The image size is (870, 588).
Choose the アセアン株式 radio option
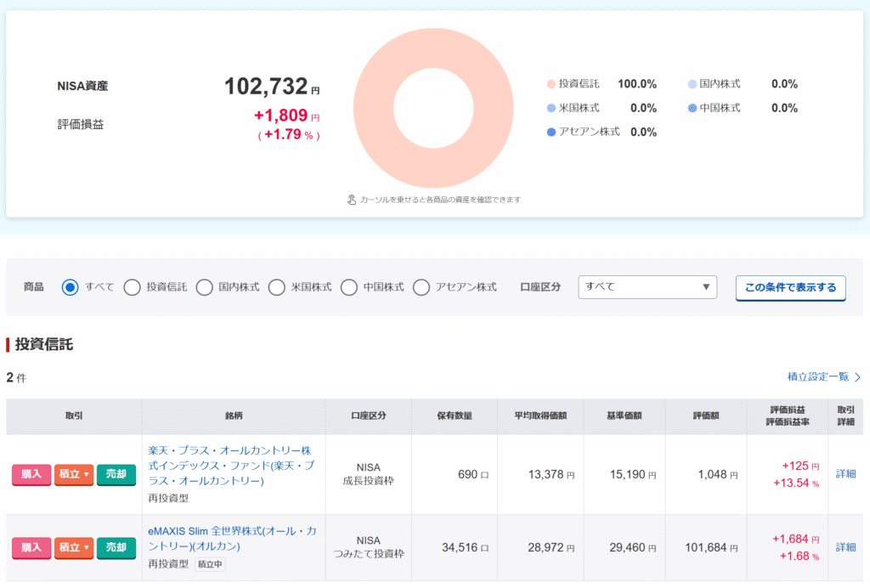click(421, 287)
